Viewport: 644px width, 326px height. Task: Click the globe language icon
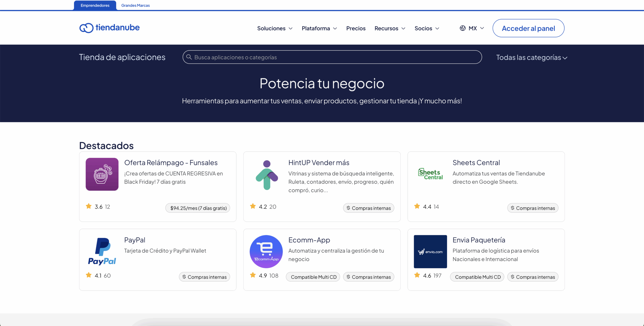[463, 28]
